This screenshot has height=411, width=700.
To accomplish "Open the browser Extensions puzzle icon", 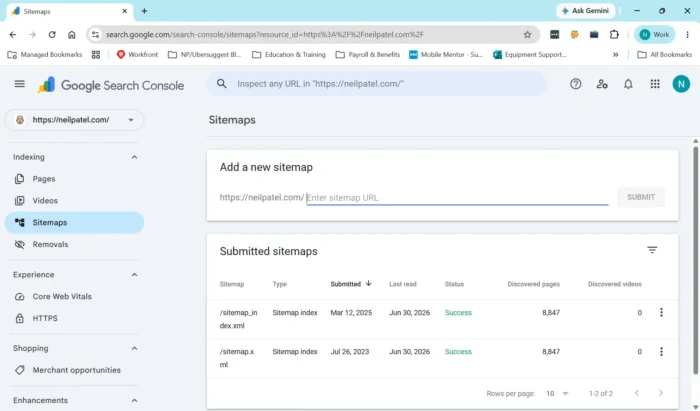I will pyautogui.click(x=614, y=34).
